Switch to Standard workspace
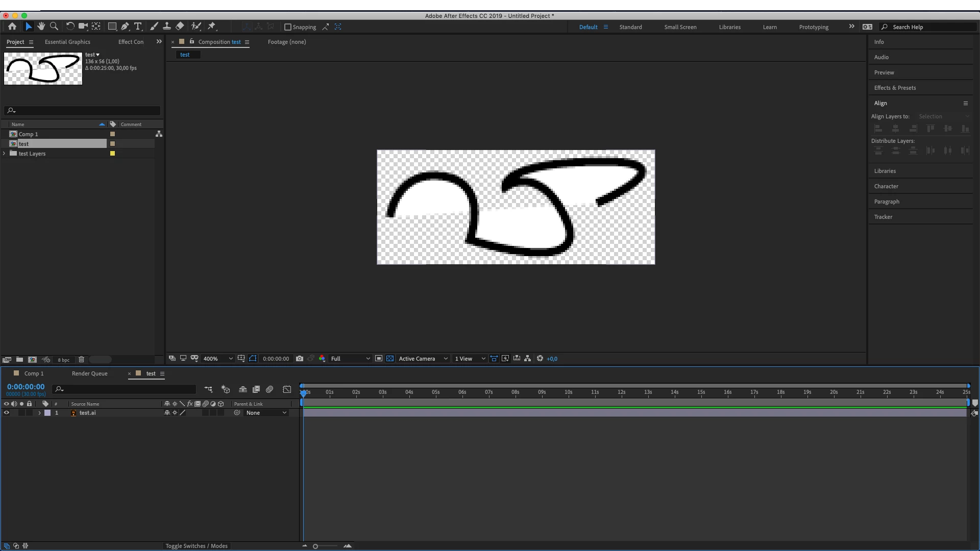The width and height of the screenshot is (980, 551). click(x=630, y=27)
